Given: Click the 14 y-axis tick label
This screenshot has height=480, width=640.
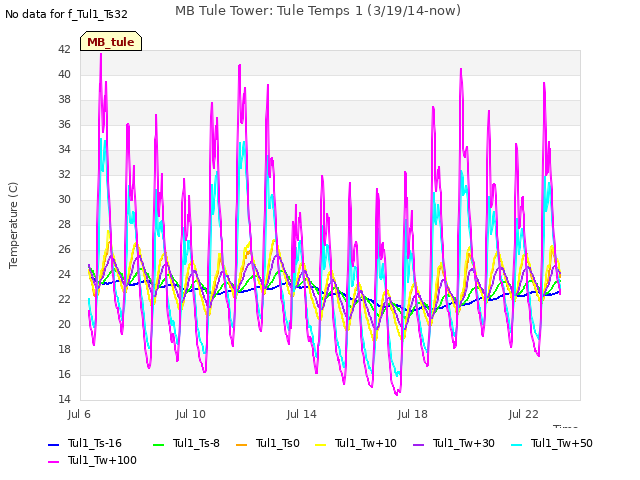Looking at the screenshot, I should (x=64, y=399).
